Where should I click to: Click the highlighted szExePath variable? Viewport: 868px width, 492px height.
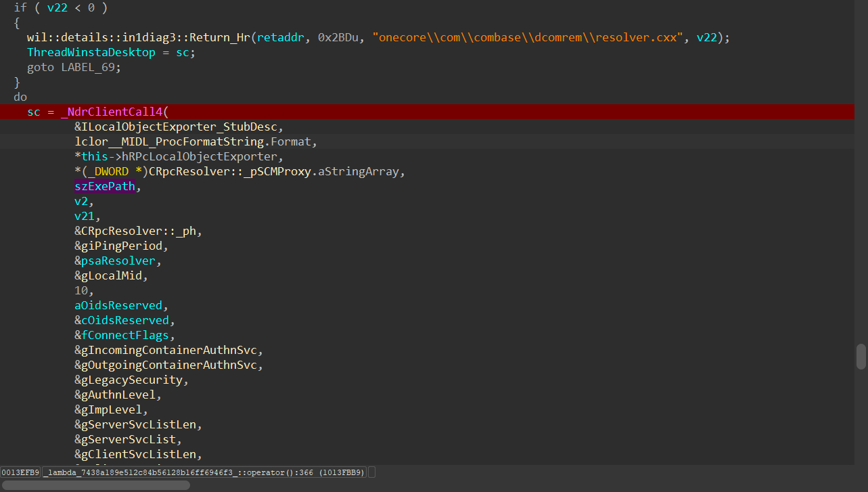(105, 187)
